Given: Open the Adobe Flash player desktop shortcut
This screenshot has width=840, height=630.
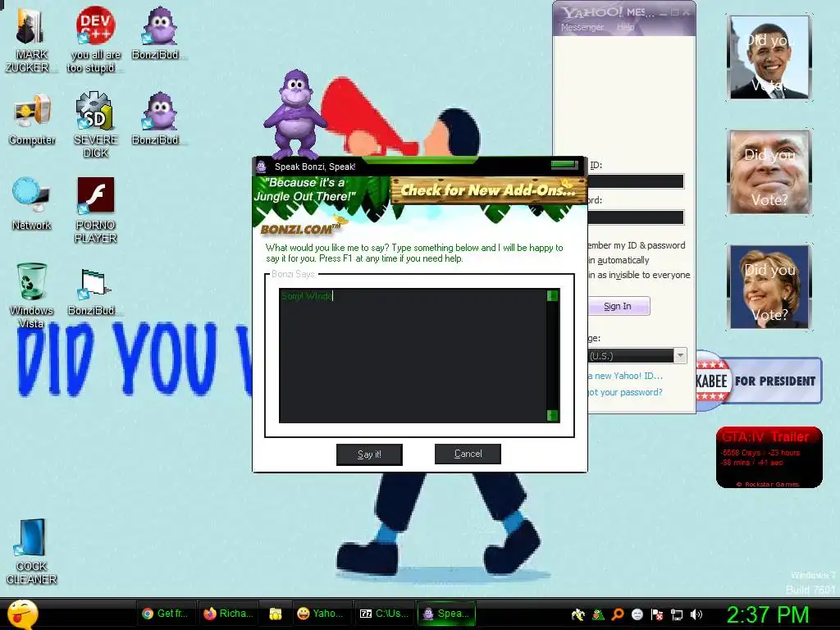Looking at the screenshot, I should [x=95, y=210].
